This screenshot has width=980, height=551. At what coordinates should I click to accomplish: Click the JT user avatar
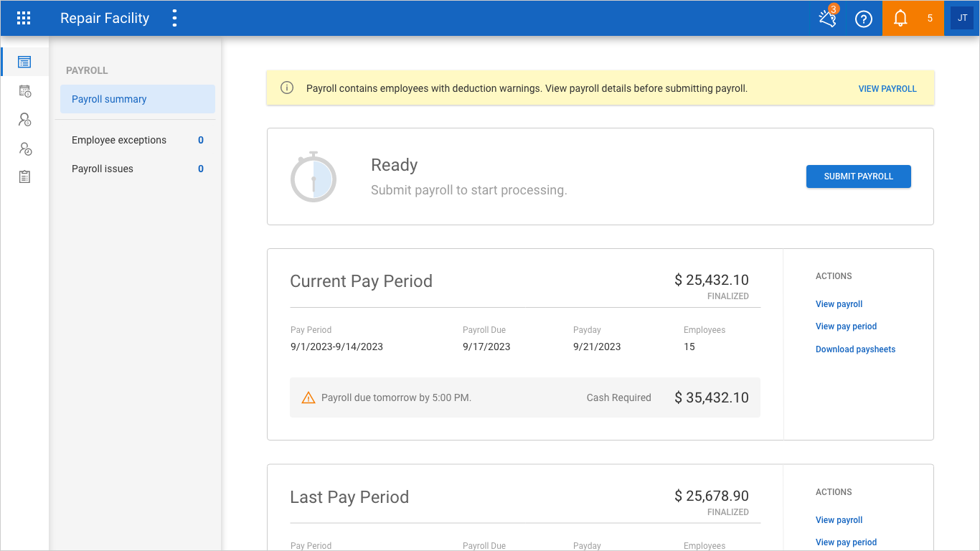click(962, 18)
